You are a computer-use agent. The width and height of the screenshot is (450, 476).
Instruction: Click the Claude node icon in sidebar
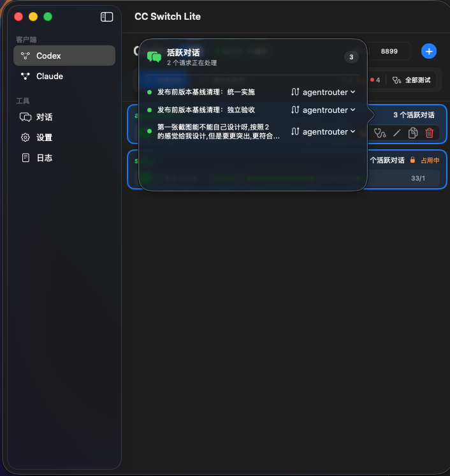click(25, 76)
